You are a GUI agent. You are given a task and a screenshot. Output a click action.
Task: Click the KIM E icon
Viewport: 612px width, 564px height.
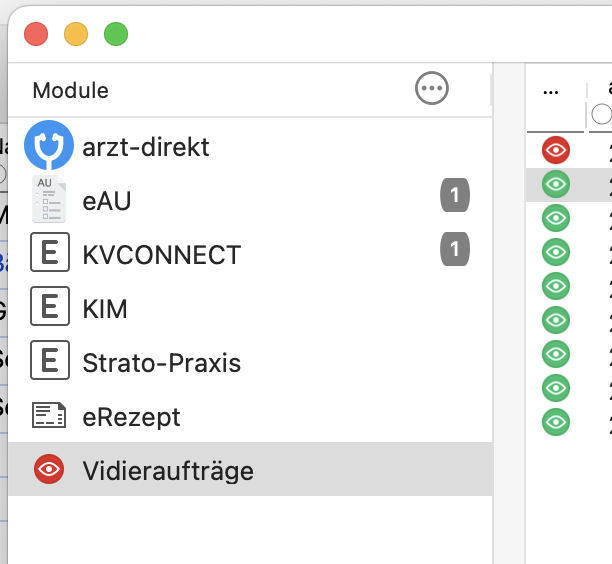(50, 306)
